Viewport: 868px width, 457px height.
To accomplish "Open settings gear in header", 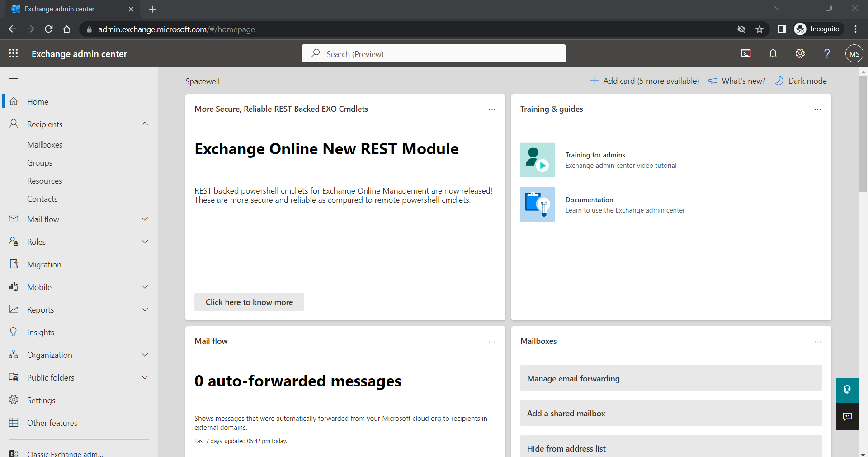I will coord(800,53).
